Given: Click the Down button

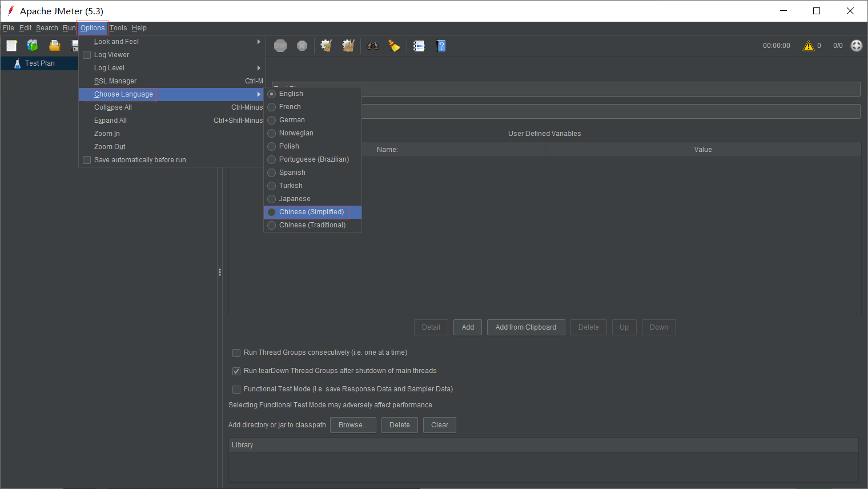Looking at the screenshot, I should point(659,327).
